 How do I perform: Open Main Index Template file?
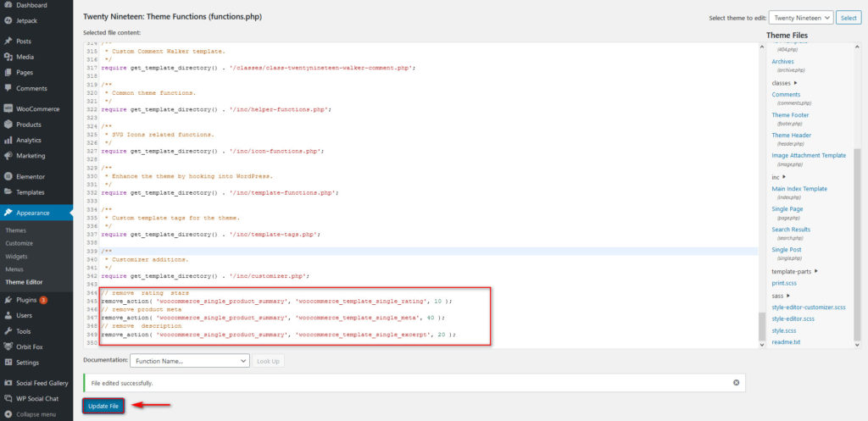click(799, 189)
